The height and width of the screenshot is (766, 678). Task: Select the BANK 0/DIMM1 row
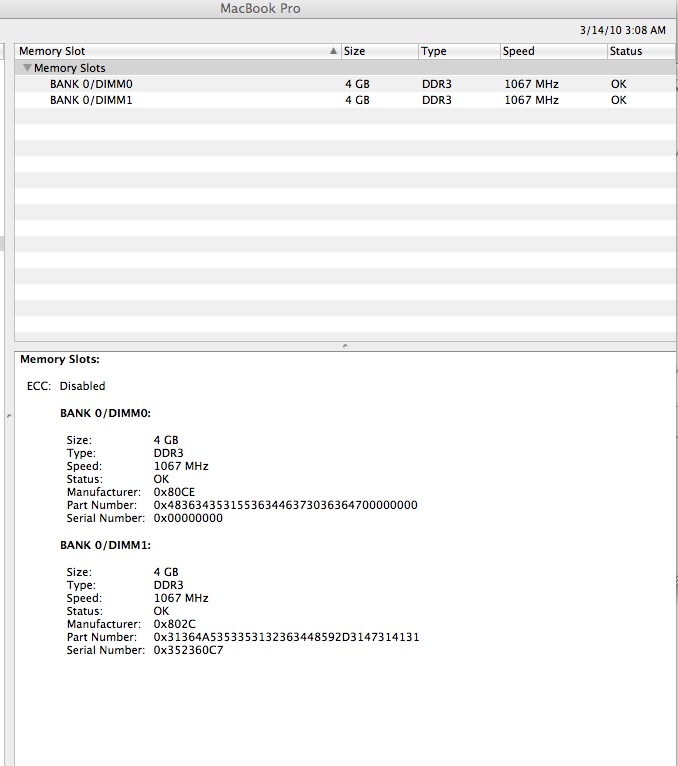[345, 100]
